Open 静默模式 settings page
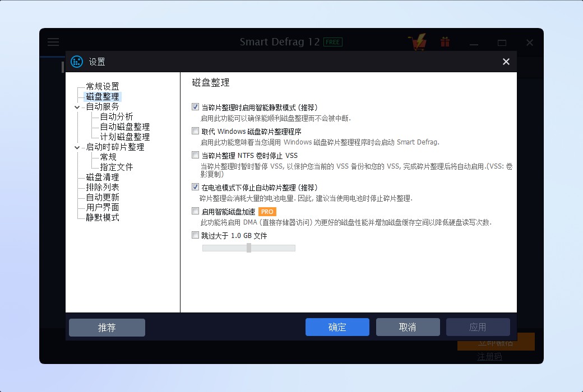 point(103,217)
